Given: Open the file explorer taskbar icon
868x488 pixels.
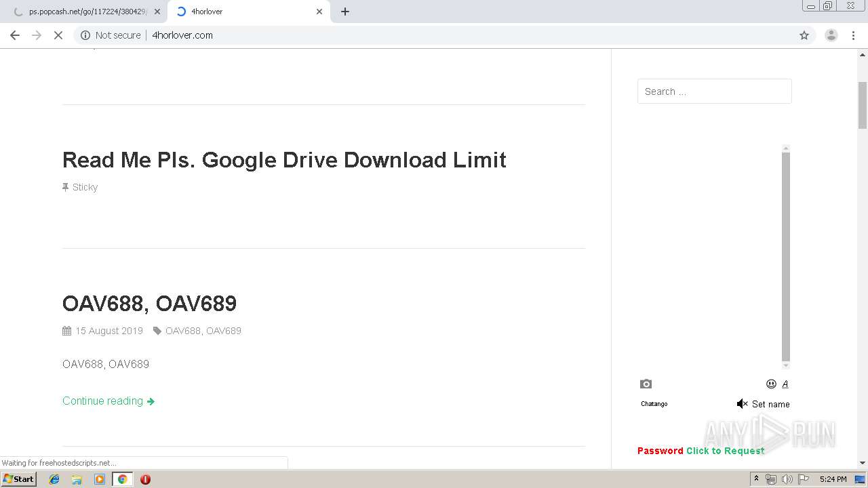Looking at the screenshot, I should (77, 479).
